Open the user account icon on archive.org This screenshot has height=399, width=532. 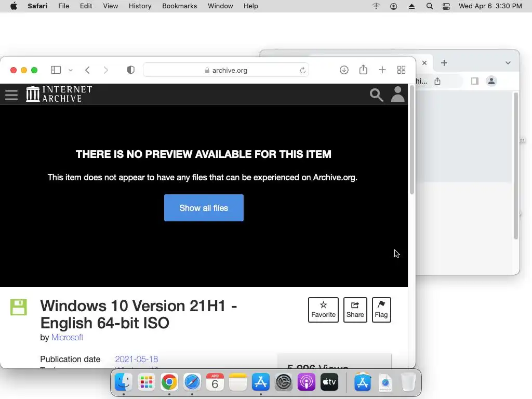[x=397, y=95]
